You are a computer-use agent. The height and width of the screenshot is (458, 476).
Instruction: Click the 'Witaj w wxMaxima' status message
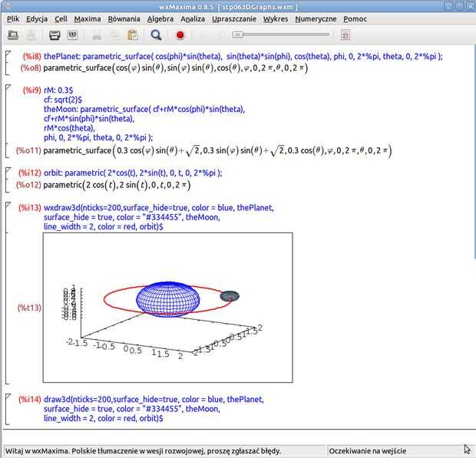tap(143, 451)
